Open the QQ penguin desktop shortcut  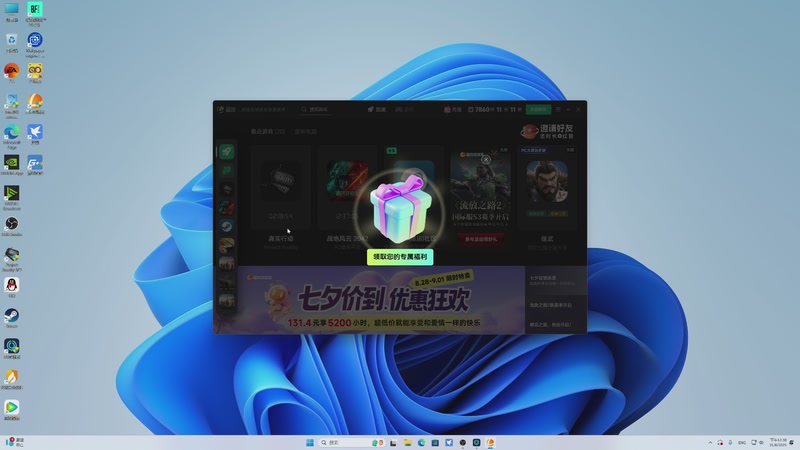pos(12,288)
